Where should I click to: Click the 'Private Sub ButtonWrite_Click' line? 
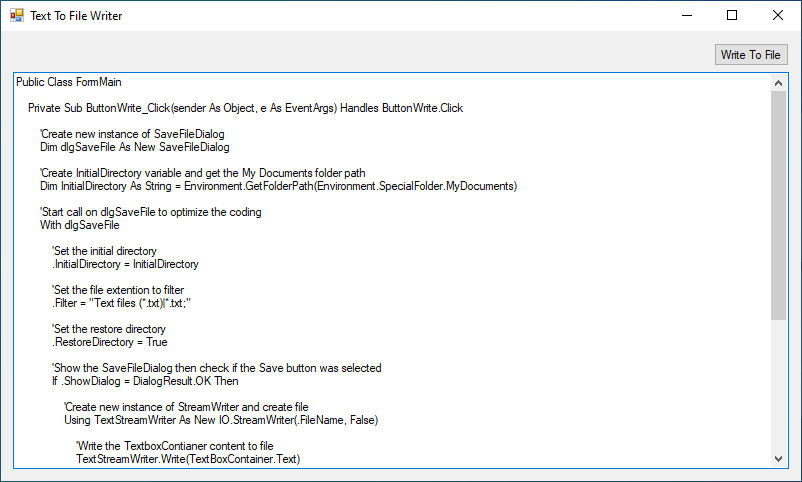click(246, 108)
